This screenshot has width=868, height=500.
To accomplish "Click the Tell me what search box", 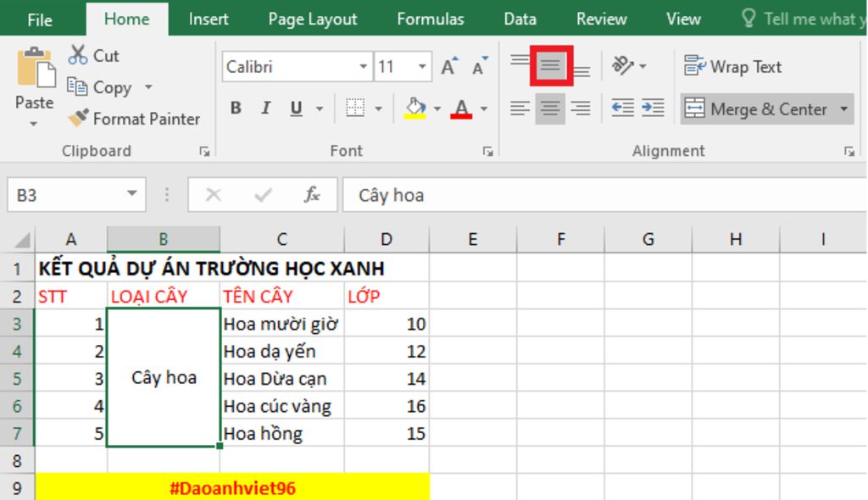I will [x=804, y=19].
